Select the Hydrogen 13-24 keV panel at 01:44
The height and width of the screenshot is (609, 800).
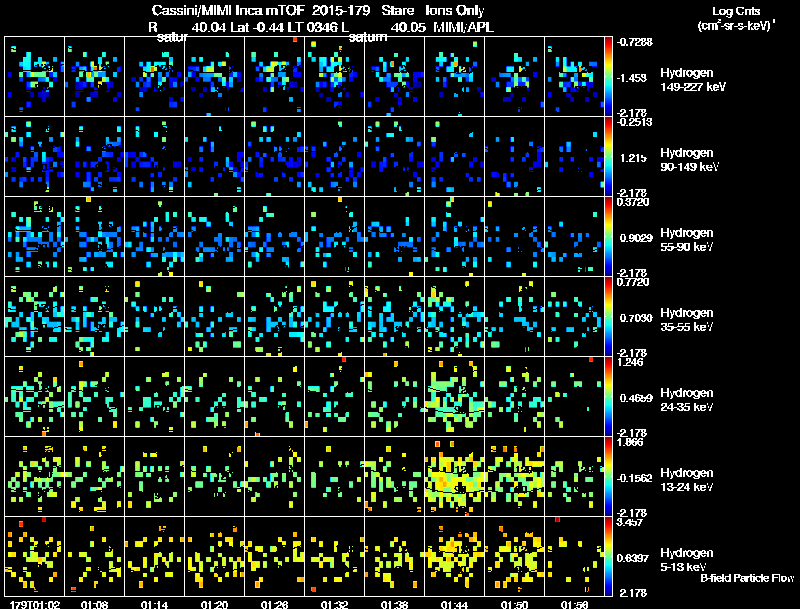(x=454, y=476)
